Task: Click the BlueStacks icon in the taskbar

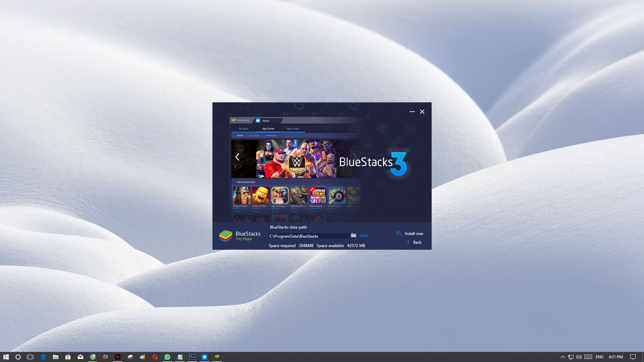Action: tap(217, 357)
